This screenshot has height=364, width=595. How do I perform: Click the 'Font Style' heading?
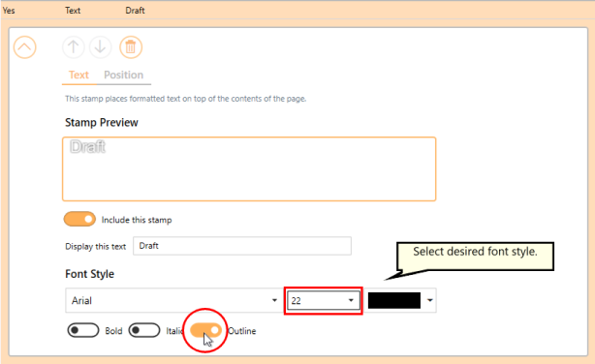(89, 274)
